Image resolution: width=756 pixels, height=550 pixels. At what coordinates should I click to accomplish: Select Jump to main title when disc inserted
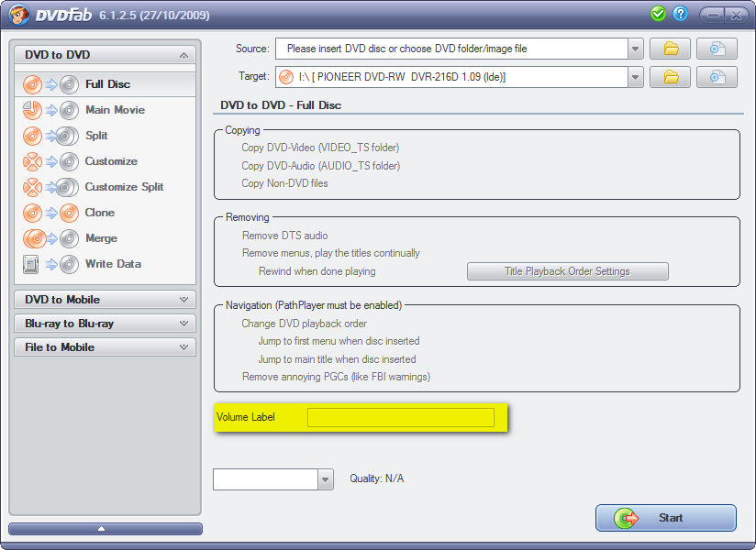pyautogui.click(x=337, y=359)
